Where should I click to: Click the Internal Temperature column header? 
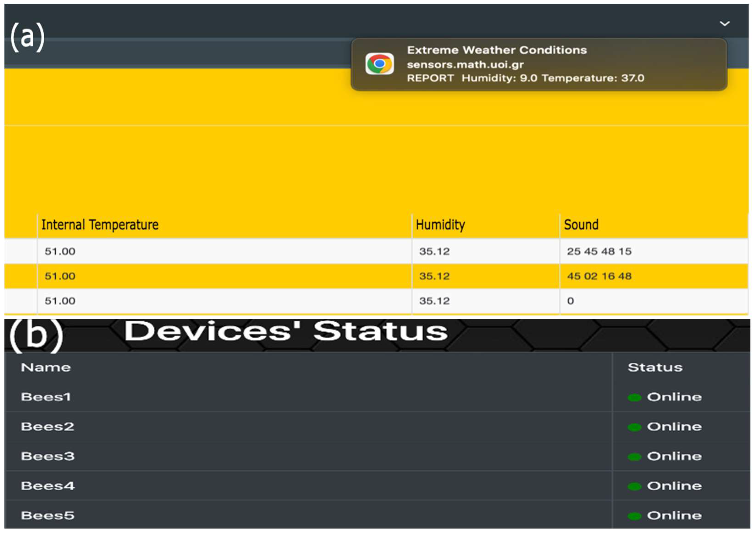point(100,225)
